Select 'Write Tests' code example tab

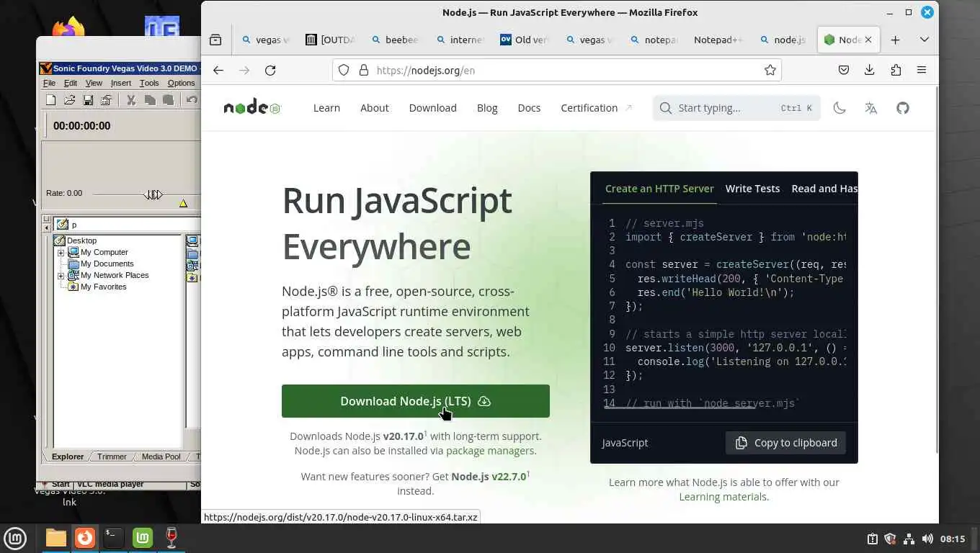click(x=752, y=189)
